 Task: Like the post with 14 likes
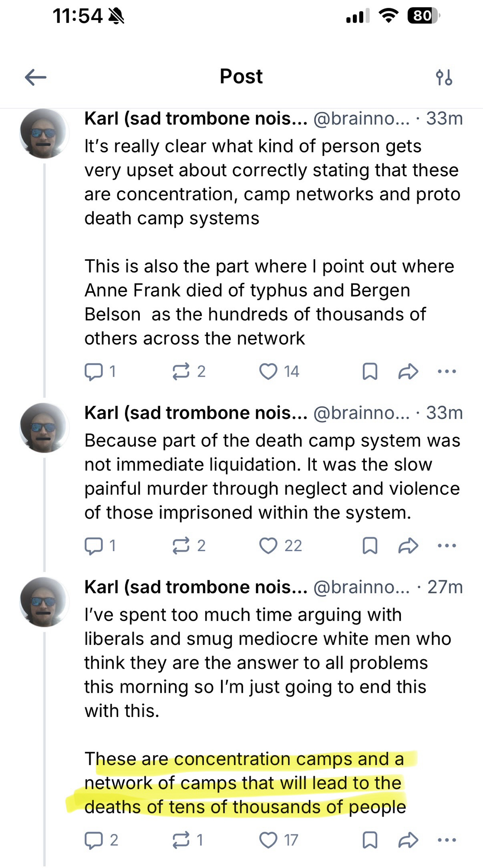[x=268, y=372]
